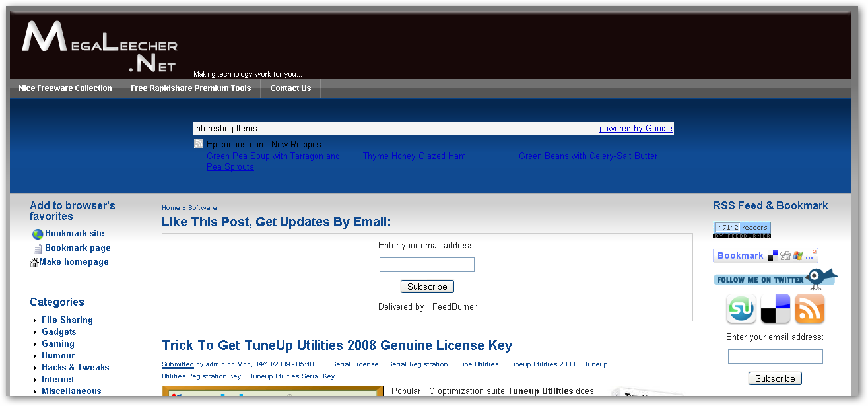Open the Nice Freeware Collection menu item

(65, 88)
